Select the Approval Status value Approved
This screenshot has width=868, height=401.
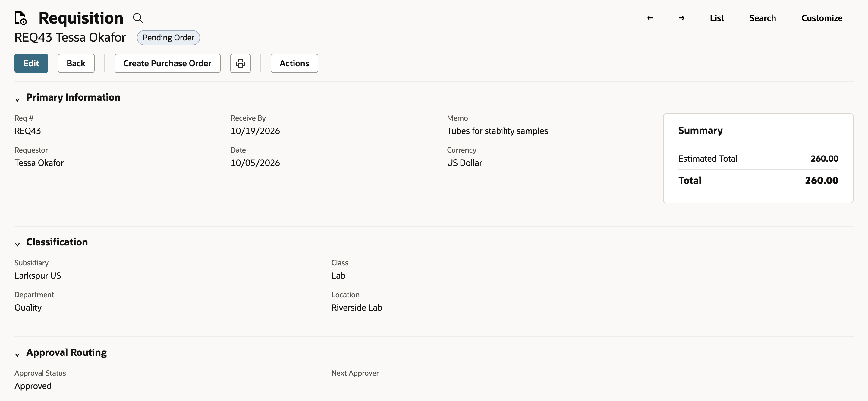point(33,386)
